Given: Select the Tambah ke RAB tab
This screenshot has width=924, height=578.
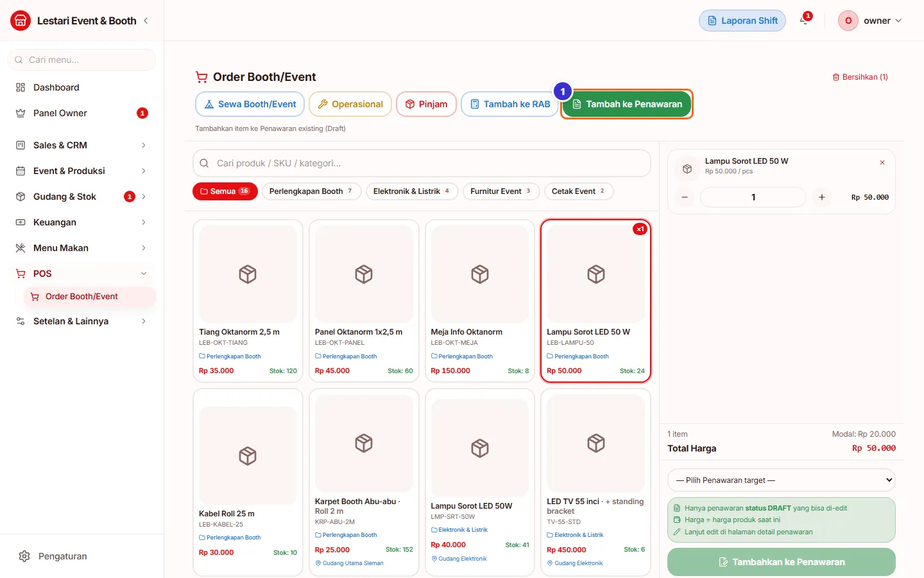Looking at the screenshot, I should (x=510, y=104).
